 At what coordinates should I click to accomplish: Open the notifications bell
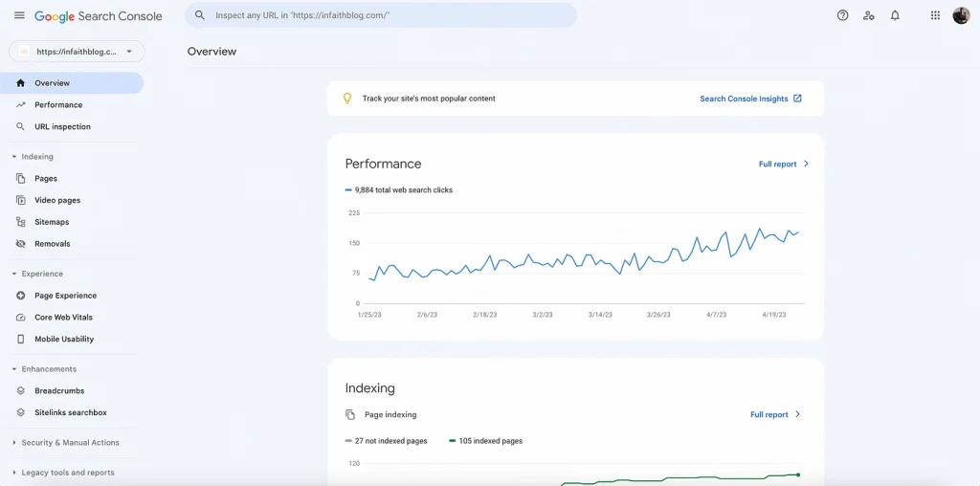(x=895, y=15)
